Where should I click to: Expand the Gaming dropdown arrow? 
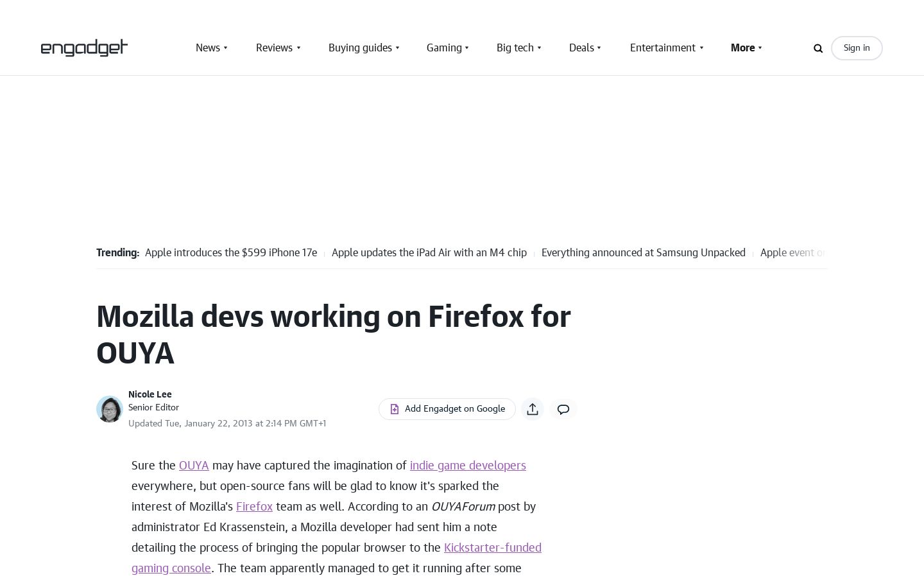(x=467, y=48)
